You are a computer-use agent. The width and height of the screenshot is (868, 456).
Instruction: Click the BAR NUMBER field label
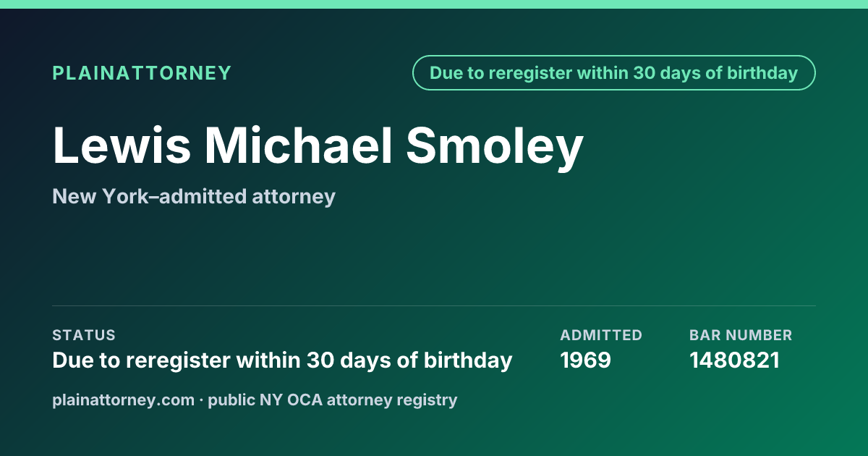click(741, 335)
